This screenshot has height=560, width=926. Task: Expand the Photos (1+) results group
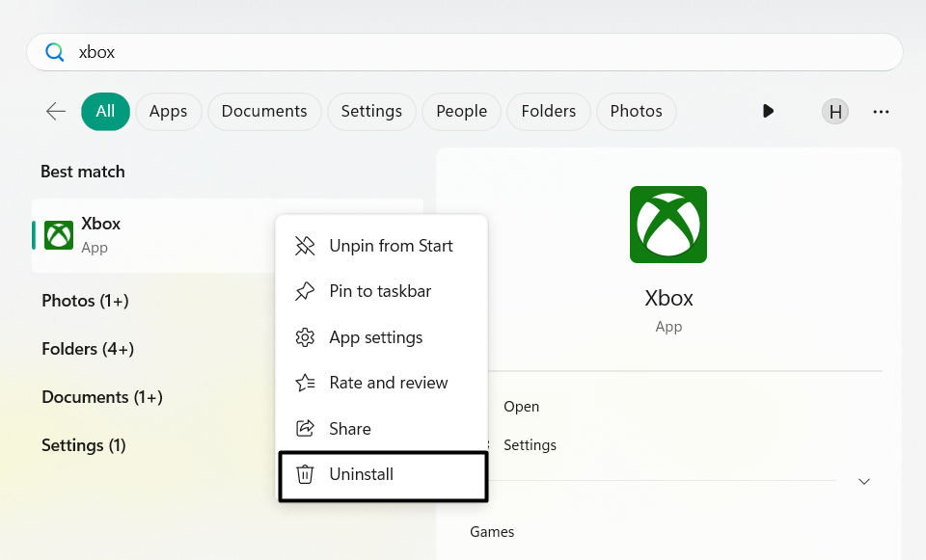tap(85, 301)
